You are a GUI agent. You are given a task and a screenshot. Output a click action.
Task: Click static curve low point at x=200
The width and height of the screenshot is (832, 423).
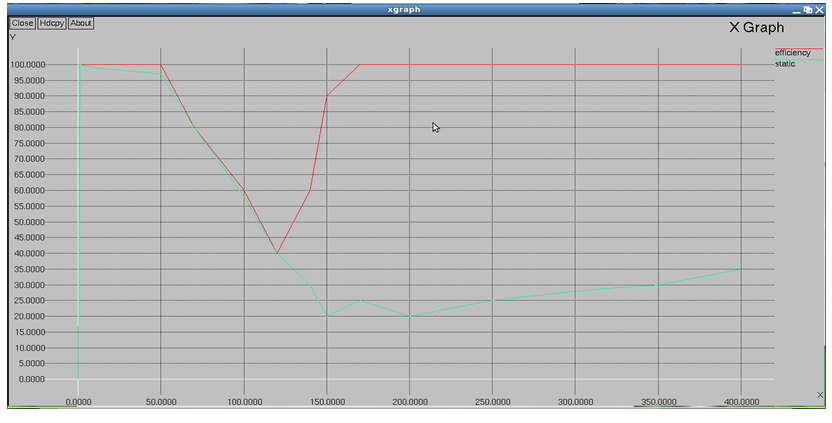(x=410, y=316)
